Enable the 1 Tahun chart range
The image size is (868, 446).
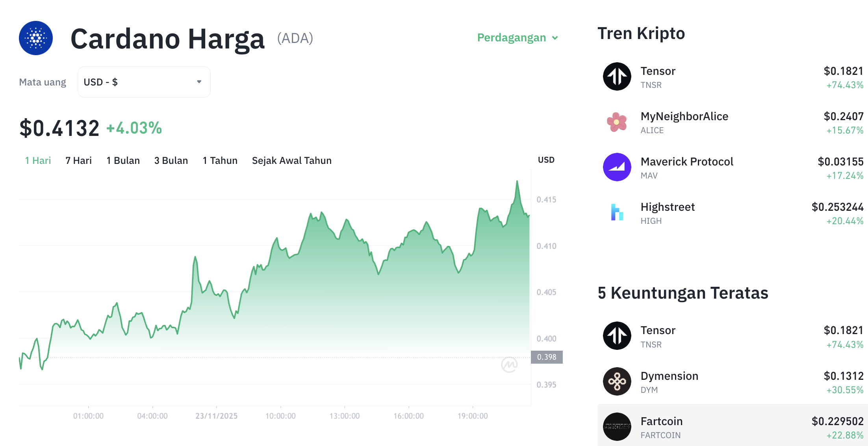(220, 160)
